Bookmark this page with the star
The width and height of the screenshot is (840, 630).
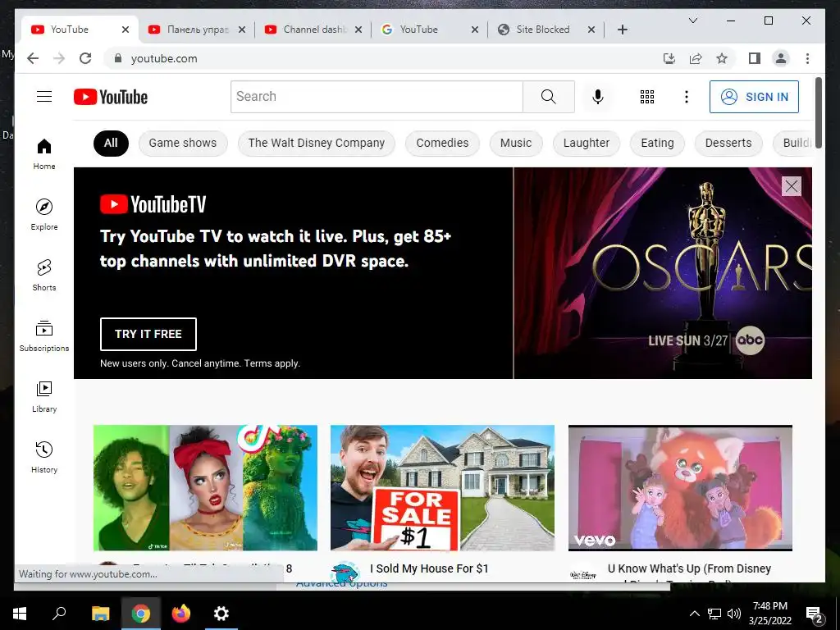[x=722, y=58]
